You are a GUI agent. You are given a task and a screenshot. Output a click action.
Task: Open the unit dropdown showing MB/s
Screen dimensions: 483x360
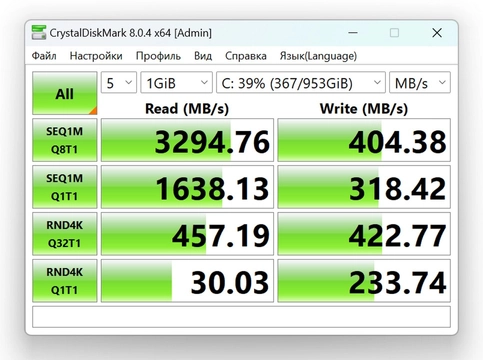pyautogui.click(x=420, y=82)
